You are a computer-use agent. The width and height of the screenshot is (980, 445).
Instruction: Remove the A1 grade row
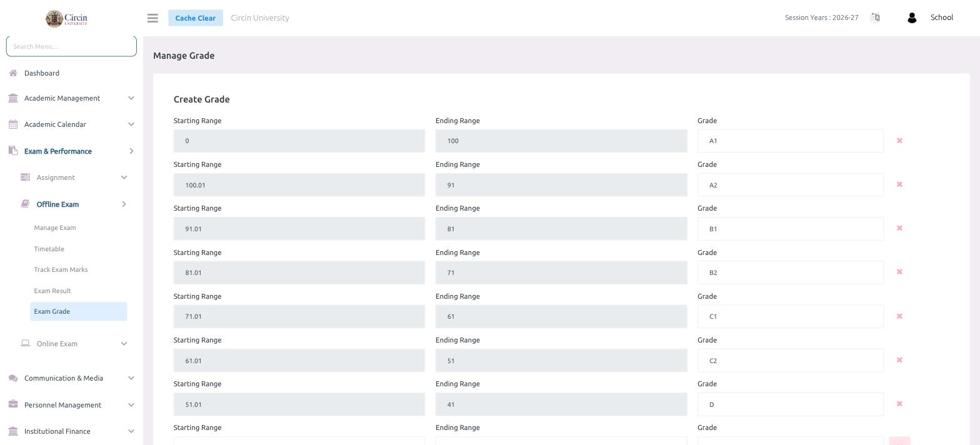(899, 141)
